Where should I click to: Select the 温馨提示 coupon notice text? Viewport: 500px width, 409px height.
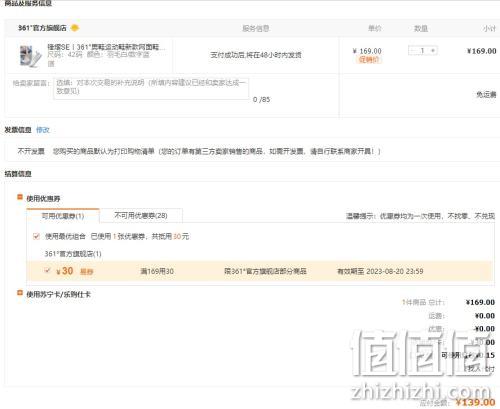coord(420,216)
